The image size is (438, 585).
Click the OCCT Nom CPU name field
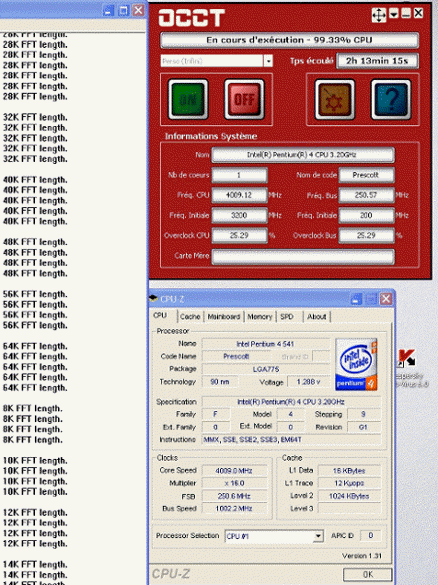point(303,155)
